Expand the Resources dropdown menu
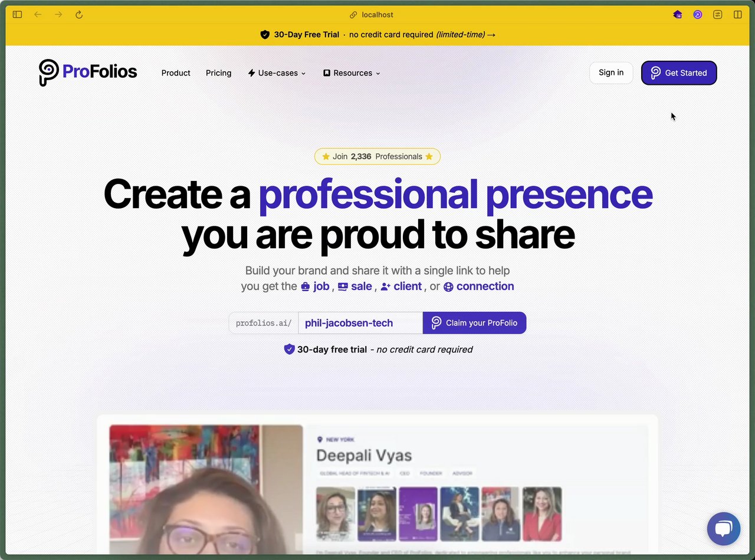This screenshot has width=755, height=560. click(352, 73)
